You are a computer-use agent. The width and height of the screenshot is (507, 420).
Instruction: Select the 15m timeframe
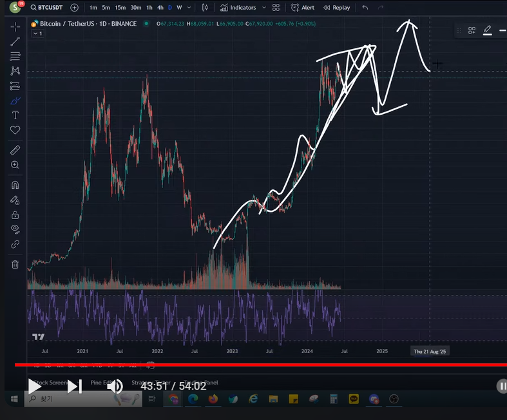pyautogui.click(x=120, y=8)
